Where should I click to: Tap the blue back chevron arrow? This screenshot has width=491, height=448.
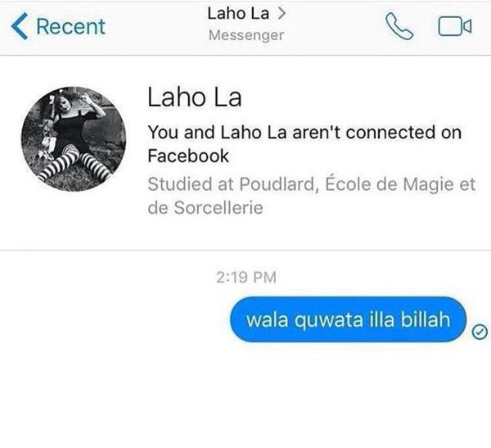click(x=20, y=26)
